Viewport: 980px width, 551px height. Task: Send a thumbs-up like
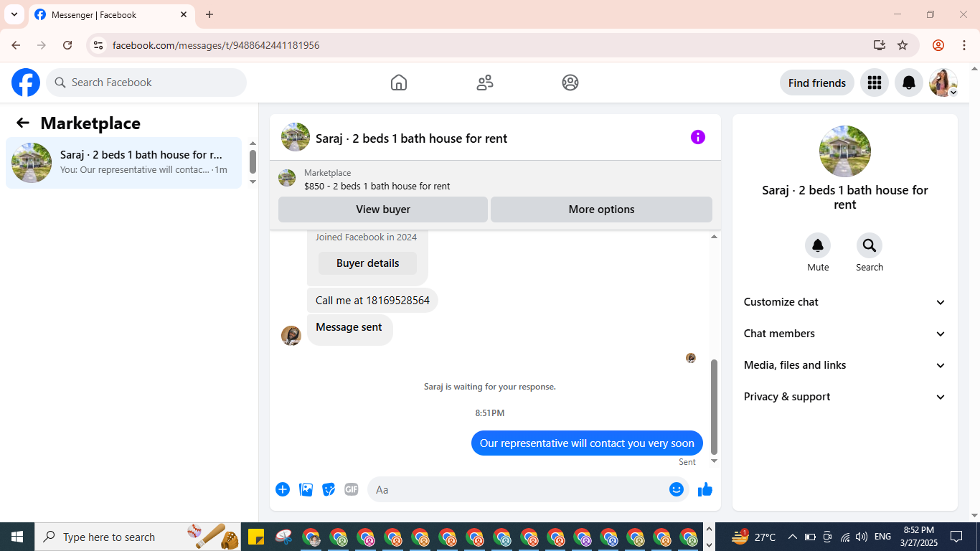pyautogui.click(x=705, y=489)
